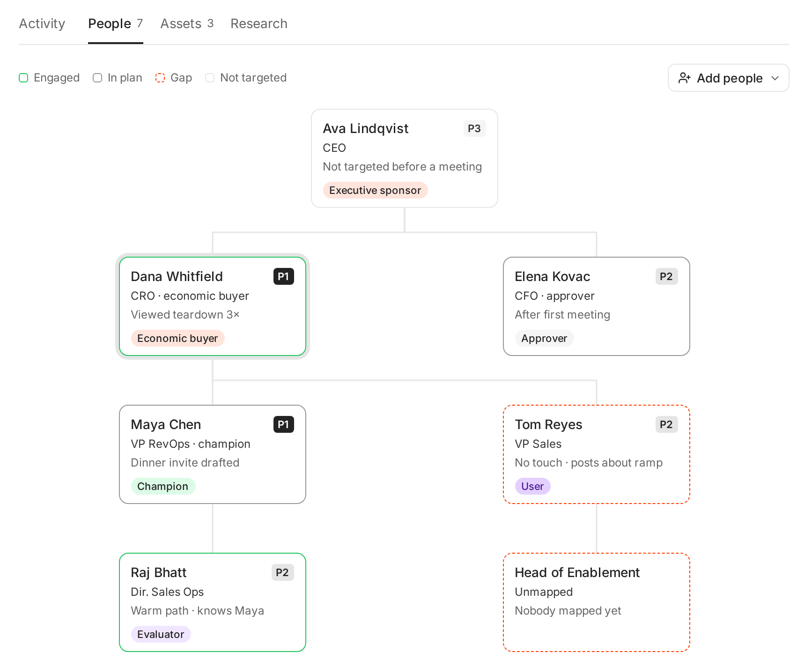Image resolution: width=812 pixels, height=667 pixels.
Task: Select the Dana Whitfield card
Action: pos(213,306)
